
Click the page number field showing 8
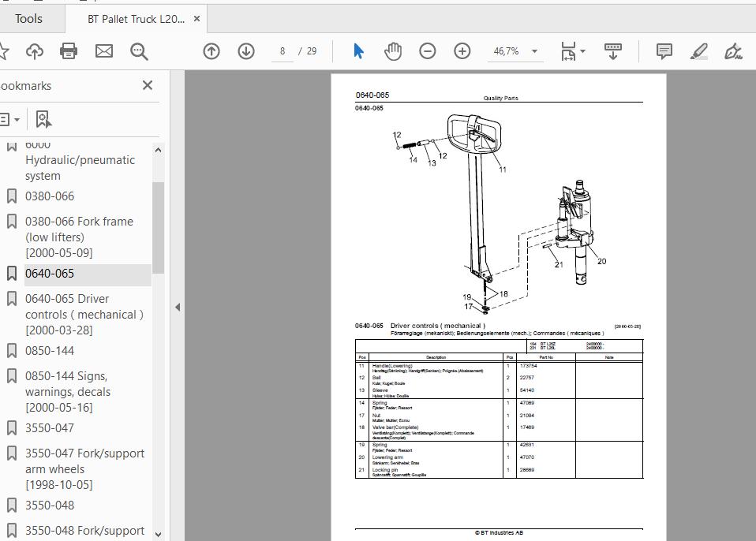click(282, 51)
